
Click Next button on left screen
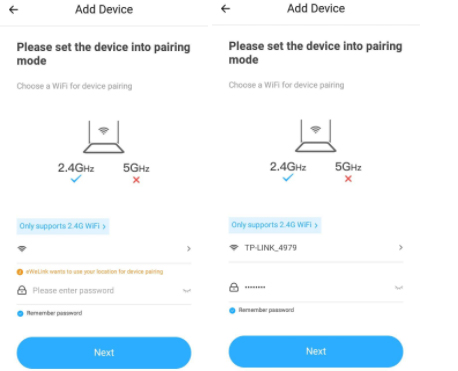click(x=104, y=353)
